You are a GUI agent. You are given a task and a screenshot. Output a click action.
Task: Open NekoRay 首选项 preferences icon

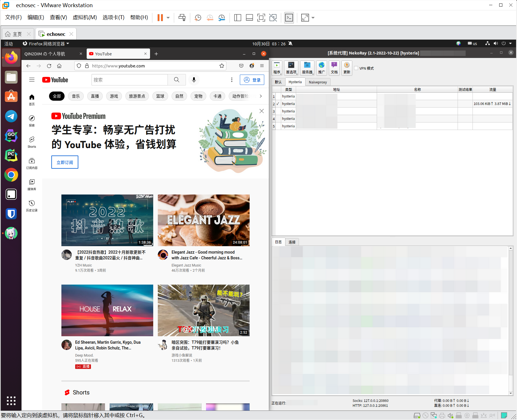[x=291, y=68]
